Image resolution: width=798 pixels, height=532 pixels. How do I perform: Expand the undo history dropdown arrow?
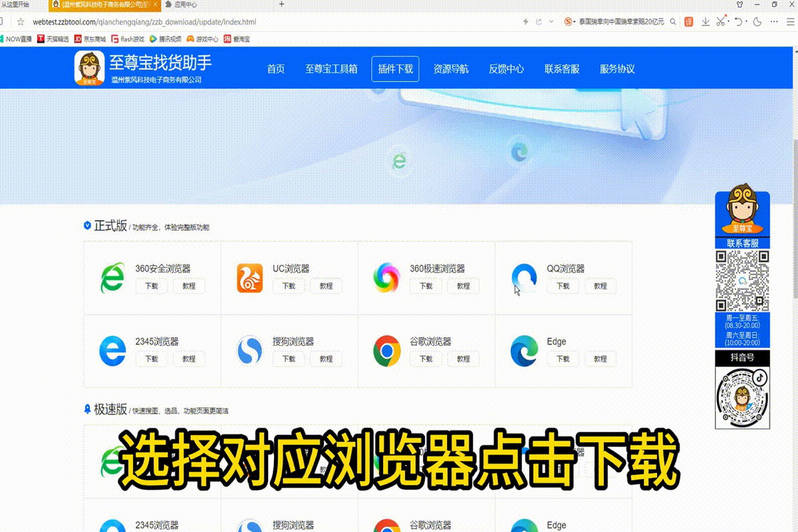pyautogui.click(x=746, y=22)
